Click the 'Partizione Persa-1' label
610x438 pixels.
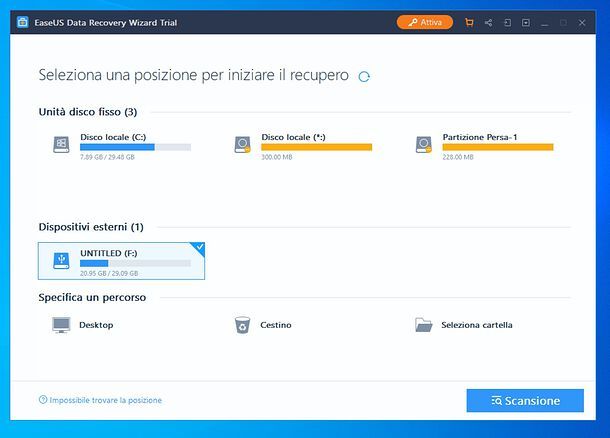tap(480, 137)
